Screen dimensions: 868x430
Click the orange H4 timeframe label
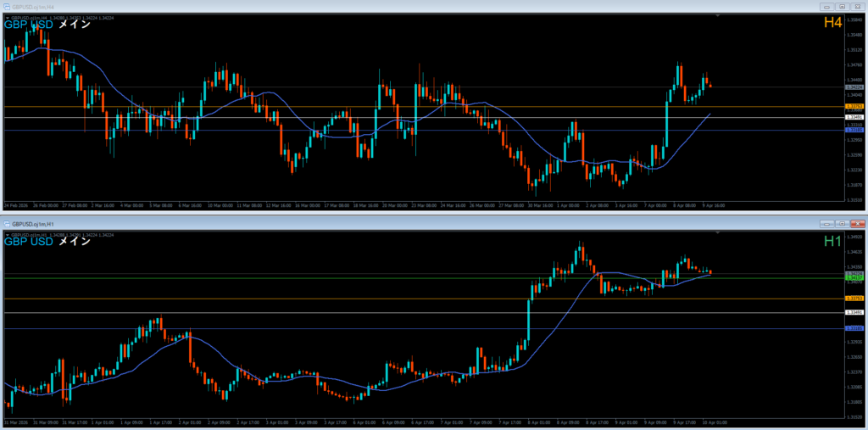pyautogui.click(x=832, y=23)
